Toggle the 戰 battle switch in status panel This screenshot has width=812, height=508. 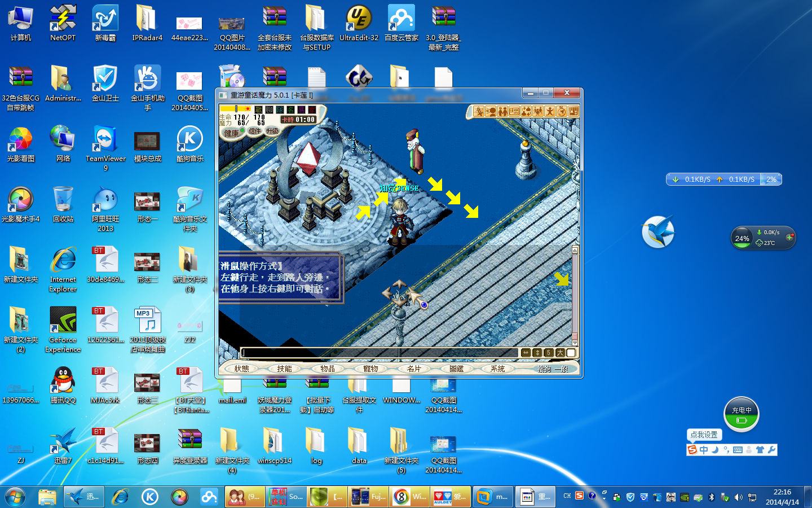259,110
